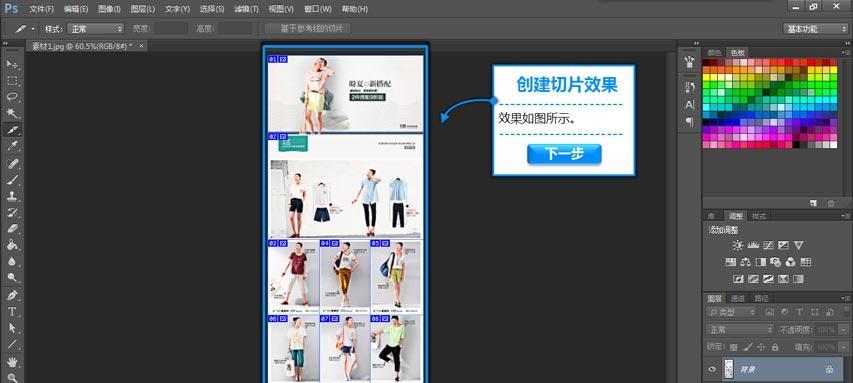Screen dimensions: 853x383
Task: Select the Path Selection tool
Action: click(12, 328)
